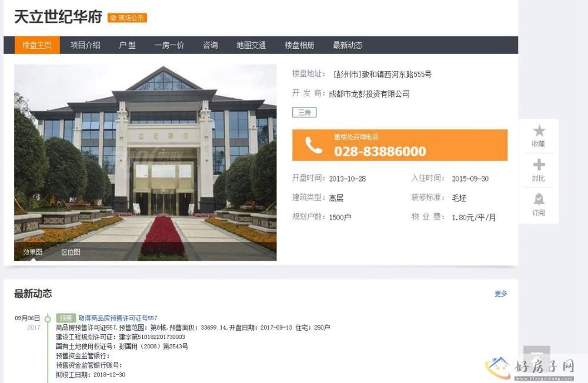Click the timeline circle marker for 09月06日
Viewport: 588px width, 383px height.
click(x=48, y=319)
